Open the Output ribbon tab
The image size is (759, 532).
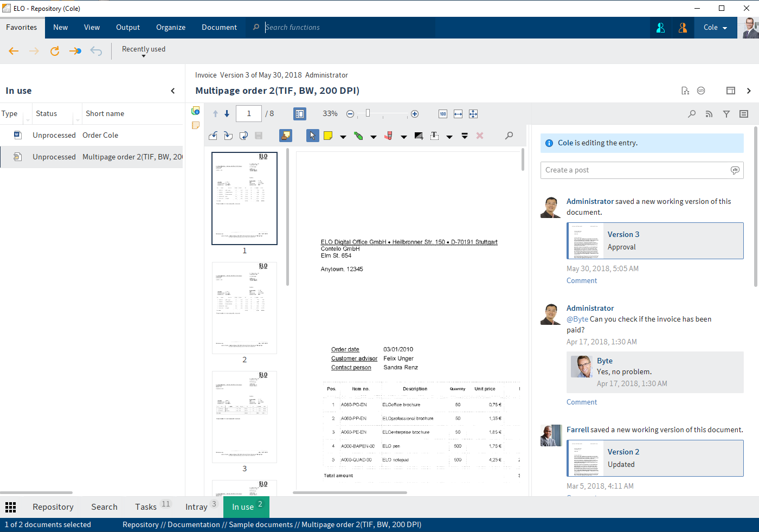point(128,28)
